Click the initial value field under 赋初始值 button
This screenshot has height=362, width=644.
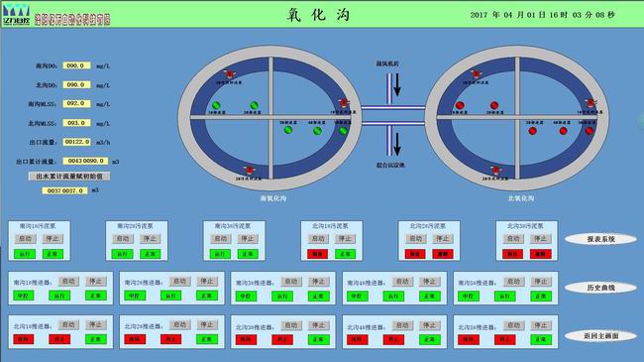64,190
